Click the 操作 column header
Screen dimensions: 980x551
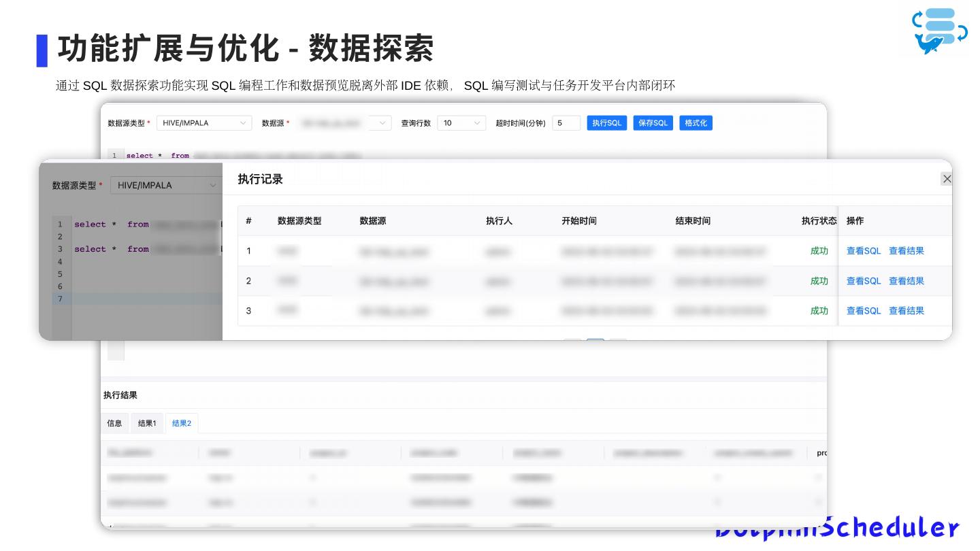[x=855, y=221]
